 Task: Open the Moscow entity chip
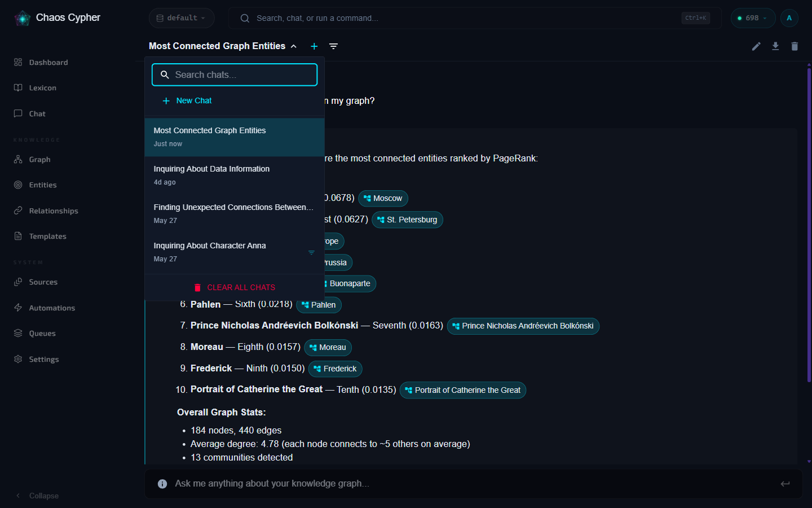click(383, 198)
